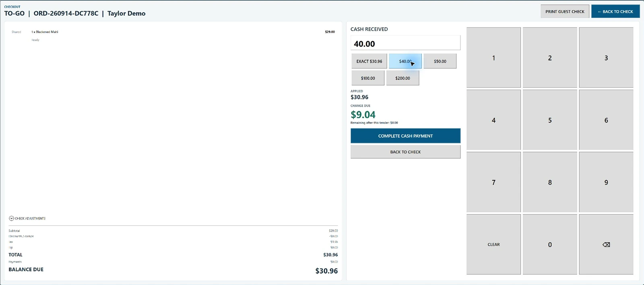Choose the $200.00 quick cash amount

(402, 78)
